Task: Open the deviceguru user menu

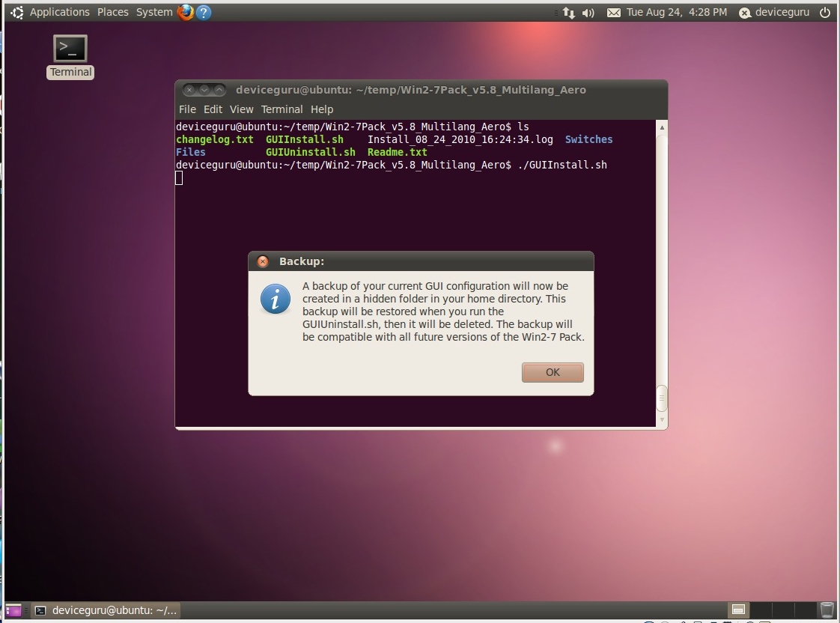Action: point(776,12)
